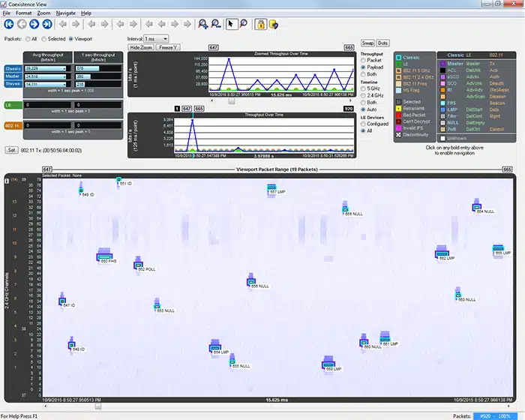Select the All packets radio button

pos(28,38)
